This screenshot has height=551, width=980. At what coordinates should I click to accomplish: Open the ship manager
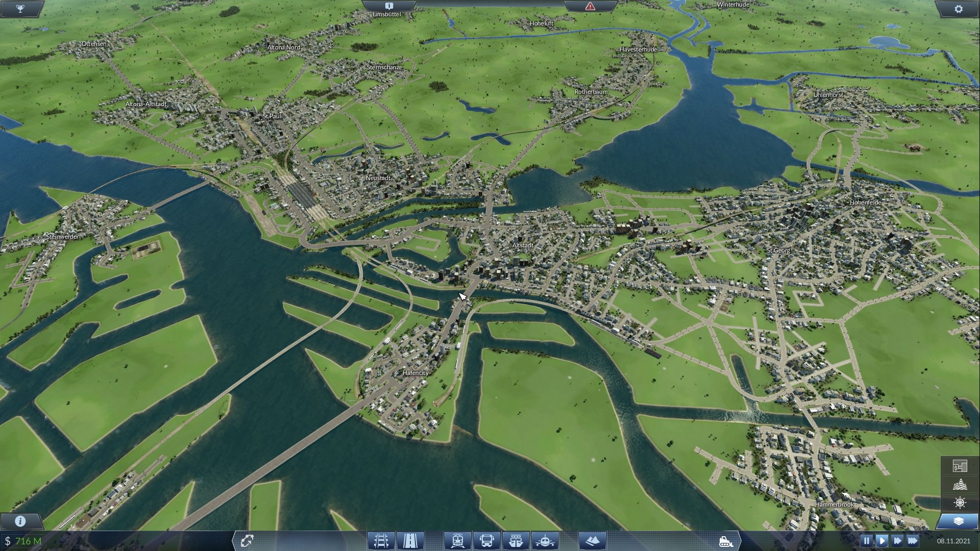tap(516, 540)
